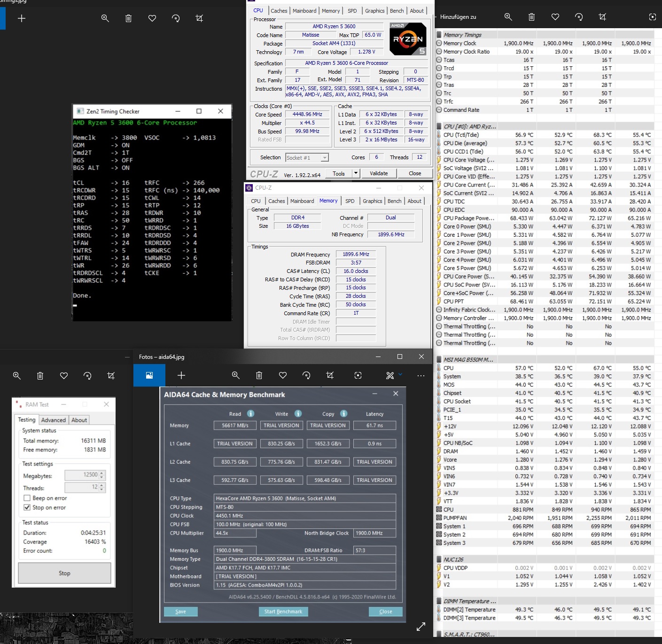Click info icon next to Write in AIDA64
Viewport: 662px width, 644px height.
tap(298, 413)
